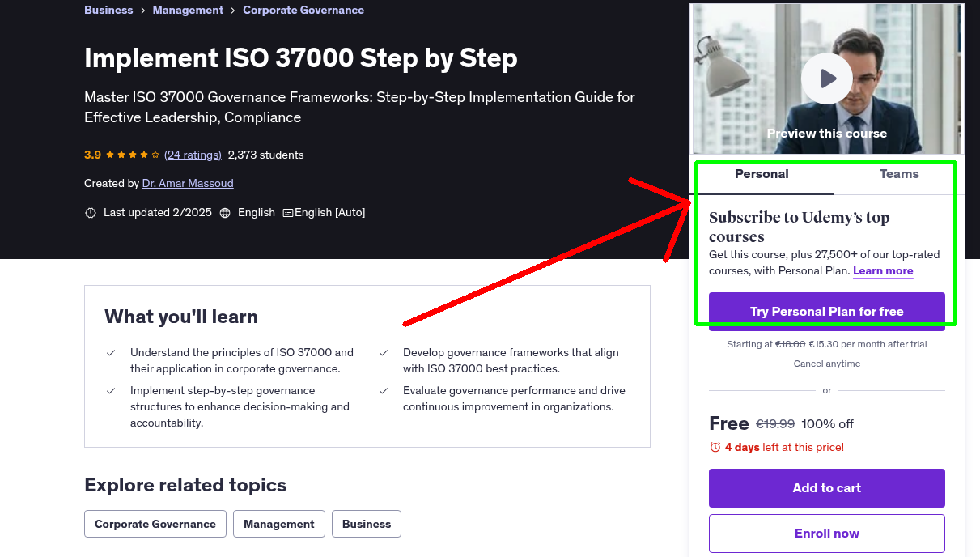This screenshot has width=980, height=557.
Task: Click the last updated clock icon
Action: [x=91, y=213]
